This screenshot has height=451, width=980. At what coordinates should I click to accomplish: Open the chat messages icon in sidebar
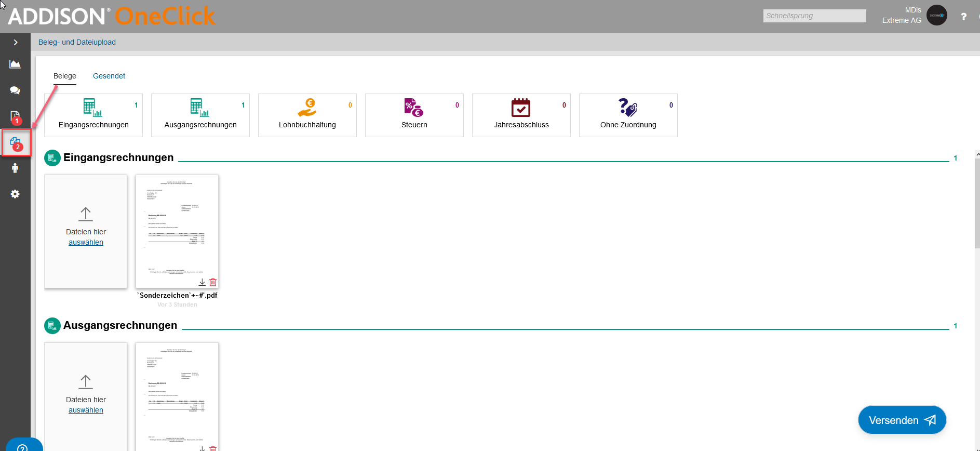pos(15,90)
